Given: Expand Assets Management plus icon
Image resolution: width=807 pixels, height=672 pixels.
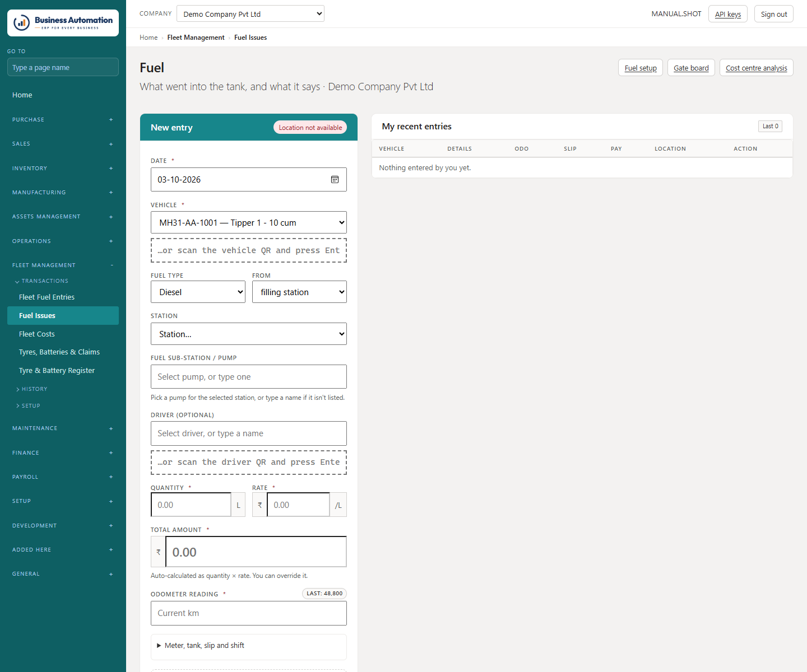Looking at the screenshot, I should pyautogui.click(x=111, y=217).
